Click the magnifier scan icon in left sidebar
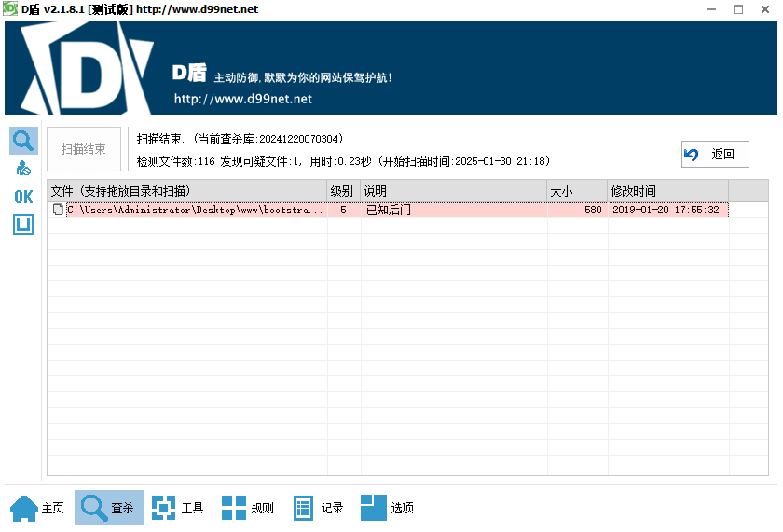 click(x=23, y=141)
